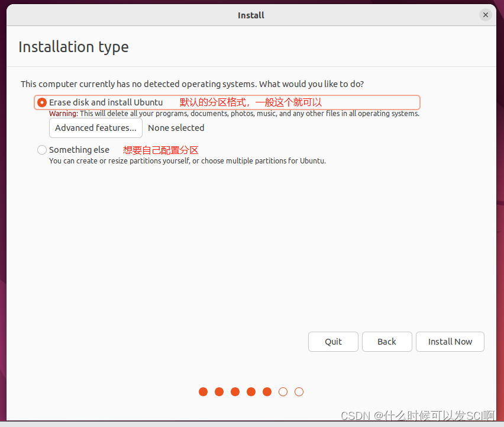This screenshot has height=427, width=504.
Task: Click the "None selected" status text
Action: [x=176, y=128]
